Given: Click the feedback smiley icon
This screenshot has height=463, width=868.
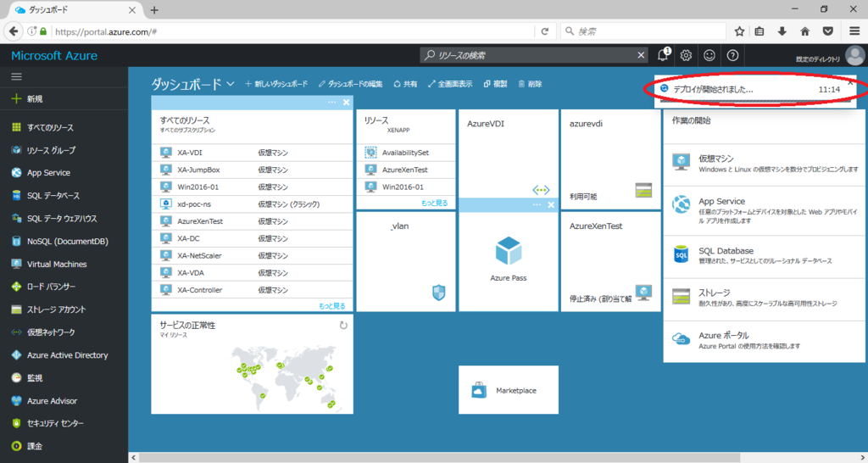Looking at the screenshot, I should (709, 55).
